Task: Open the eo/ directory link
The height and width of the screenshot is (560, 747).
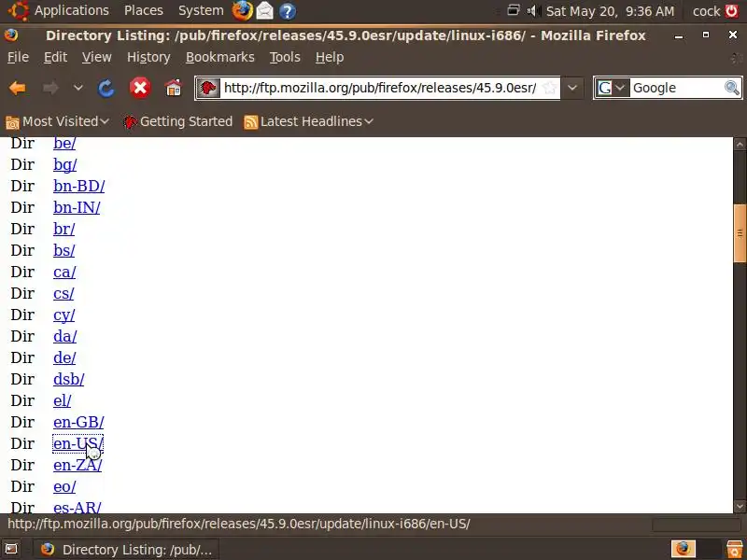Action: pos(64,486)
